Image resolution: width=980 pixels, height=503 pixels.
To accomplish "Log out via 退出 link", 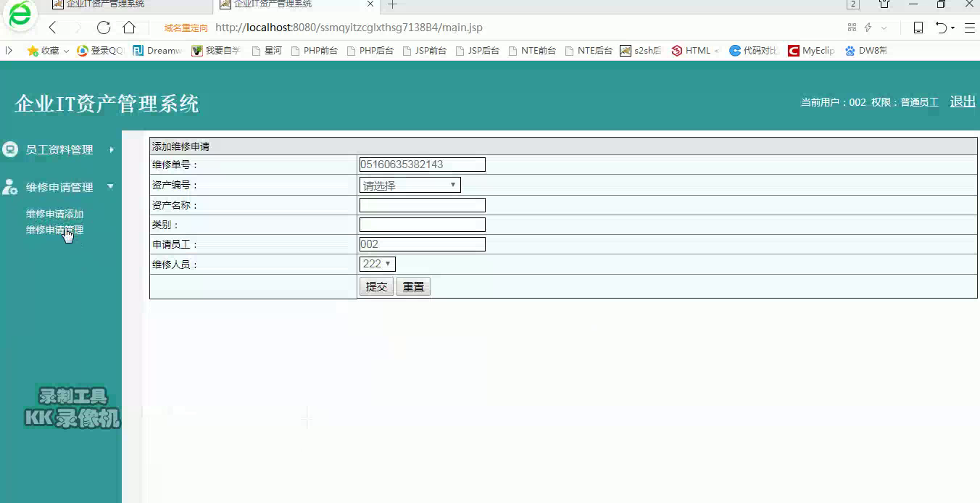I will [963, 101].
